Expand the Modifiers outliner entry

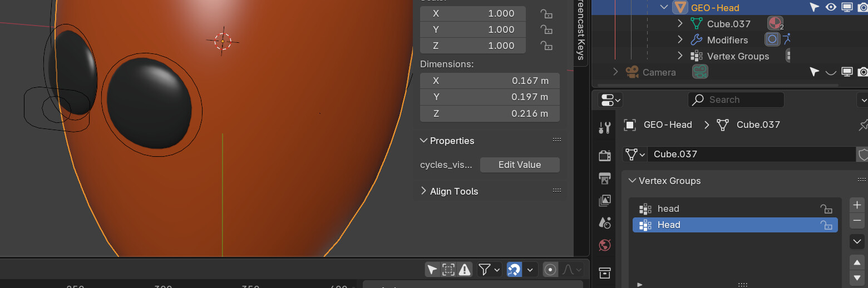pyautogui.click(x=680, y=40)
